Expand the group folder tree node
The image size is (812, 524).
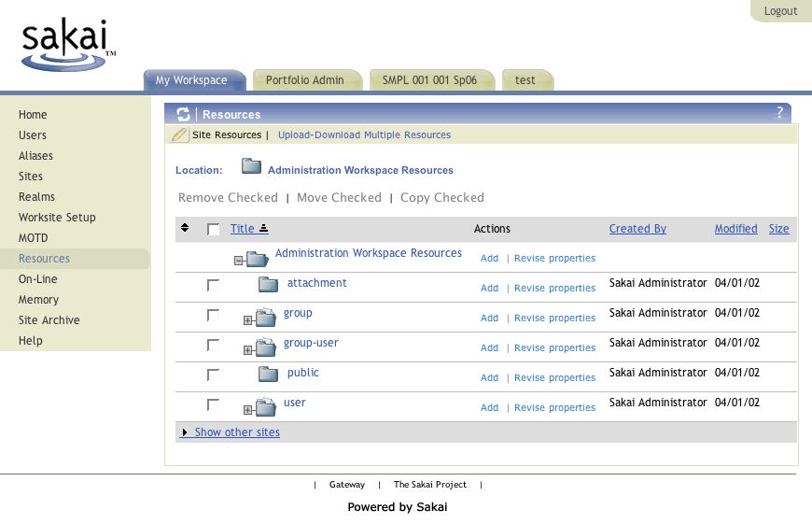[248, 320]
